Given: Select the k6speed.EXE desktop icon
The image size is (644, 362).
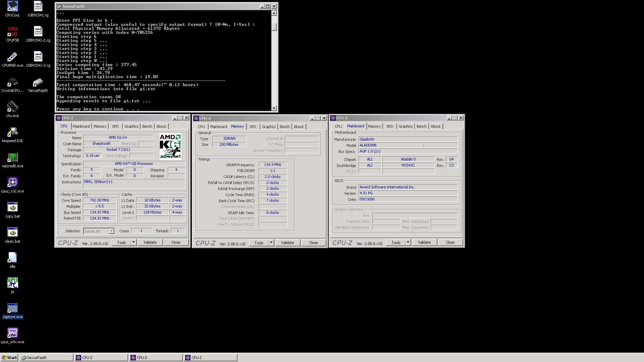Looking at the screenshot, I should pyautogui.click(x=12, y=132).
